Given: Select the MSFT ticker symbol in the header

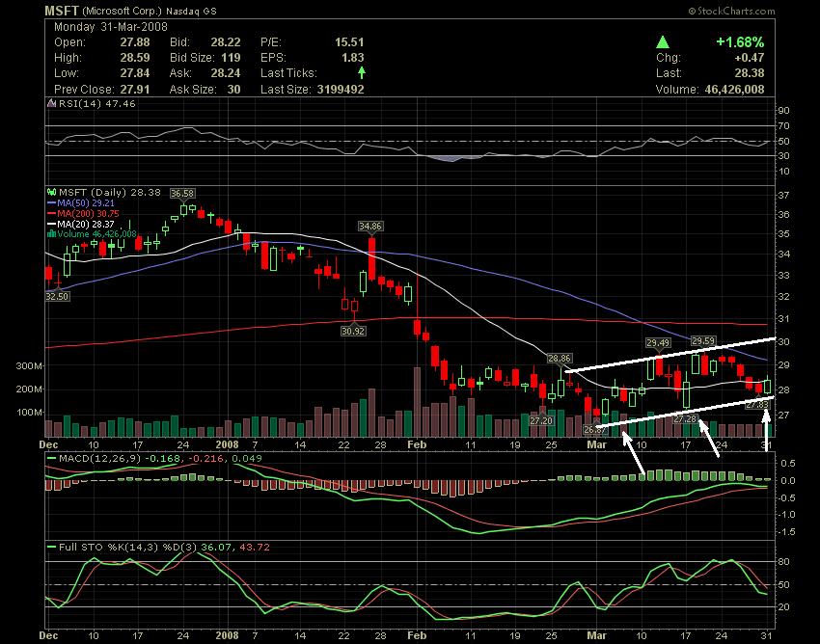Looking at the screenshot, I should 61,11.
